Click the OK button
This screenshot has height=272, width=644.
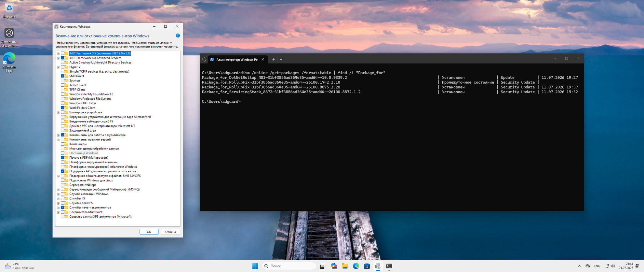pos(149,232)
